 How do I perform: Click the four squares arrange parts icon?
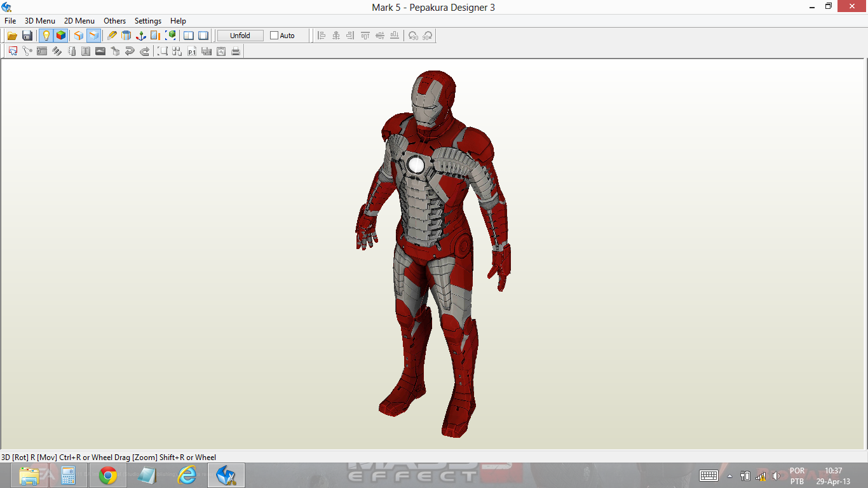tap(177, 51)
